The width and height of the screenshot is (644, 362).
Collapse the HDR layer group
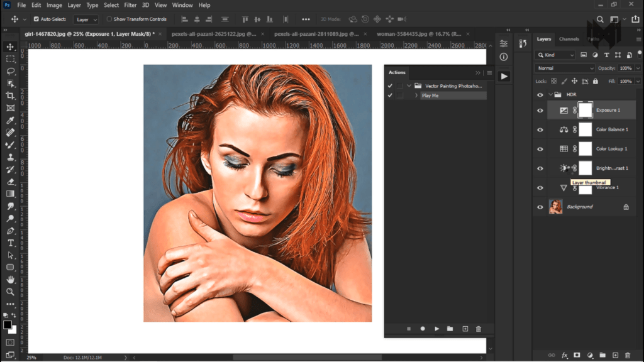(550, 94)
